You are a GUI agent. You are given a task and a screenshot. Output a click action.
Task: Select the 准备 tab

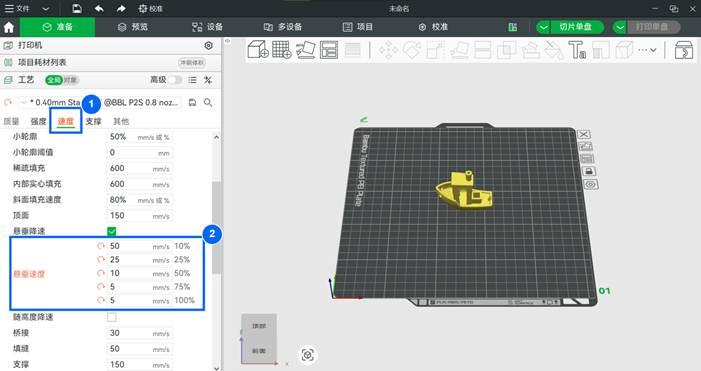[58, 27]
